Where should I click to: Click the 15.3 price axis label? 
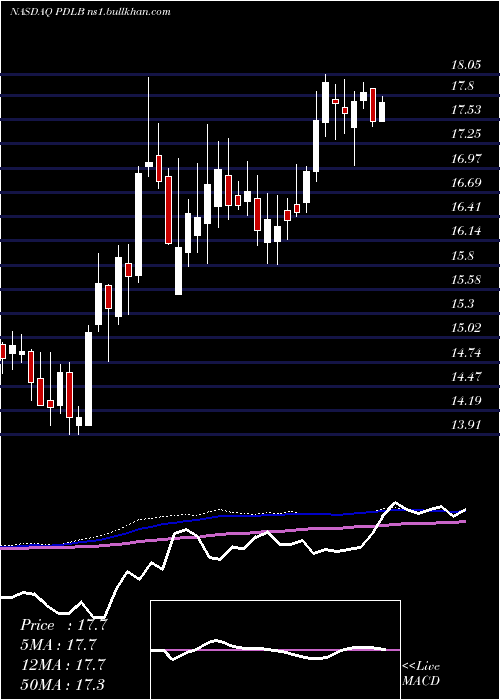pyautogui.click(x=462, y=304)
